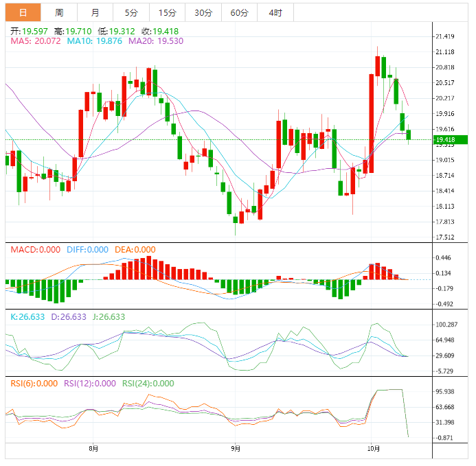The image size is (476, 466).
Task: Click the 19.616 price axis label
Action: click(x=445, y=129)
